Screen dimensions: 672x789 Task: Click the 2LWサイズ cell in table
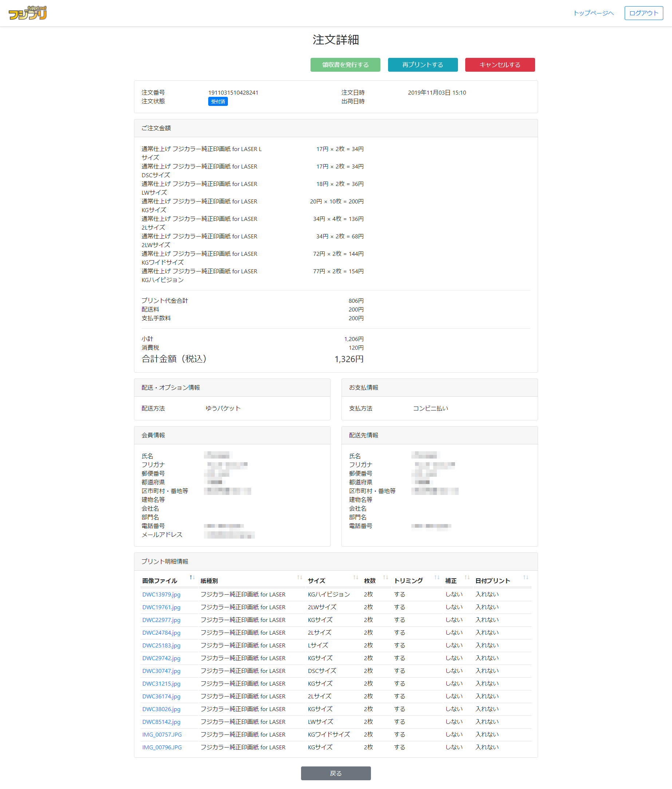point(322,607)
